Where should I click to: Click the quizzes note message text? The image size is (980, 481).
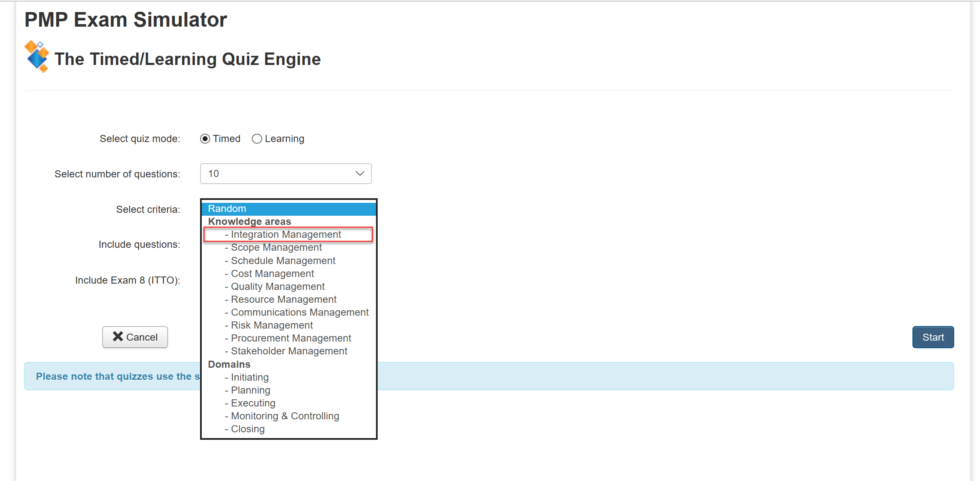coord(118,376)
